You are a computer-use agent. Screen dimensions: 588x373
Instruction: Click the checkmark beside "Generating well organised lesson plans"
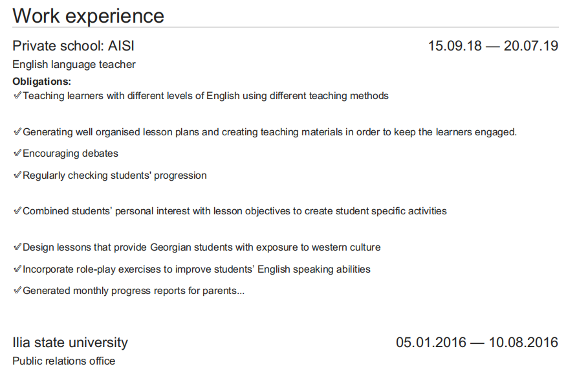click(17, 132)
